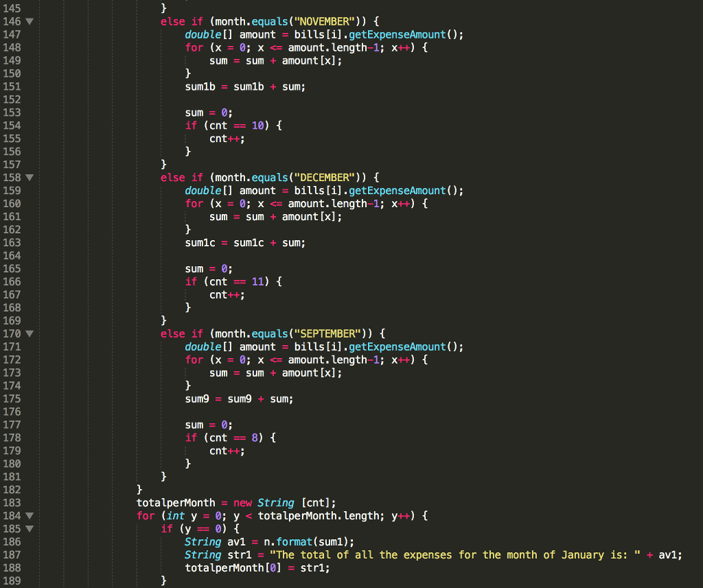Click the getExpenseAmount call on line 147
The height and width of the screenshot is (588, 703).
[397, 34]
